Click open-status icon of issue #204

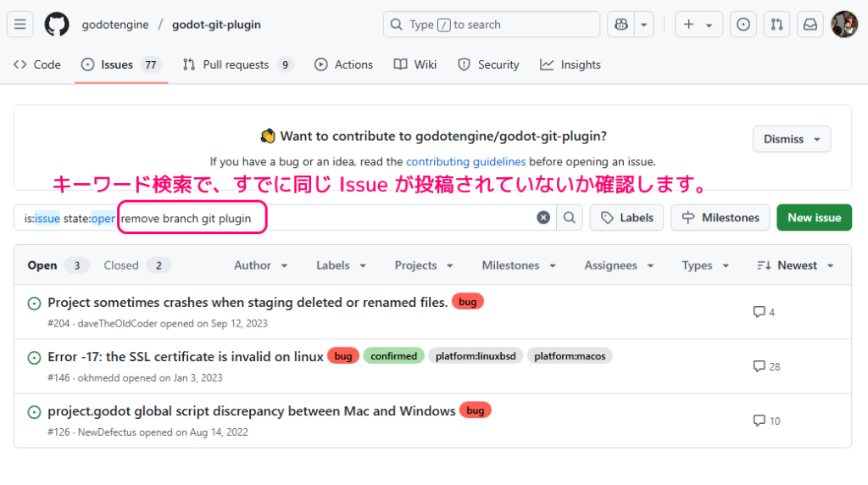[x=34, y=304]
